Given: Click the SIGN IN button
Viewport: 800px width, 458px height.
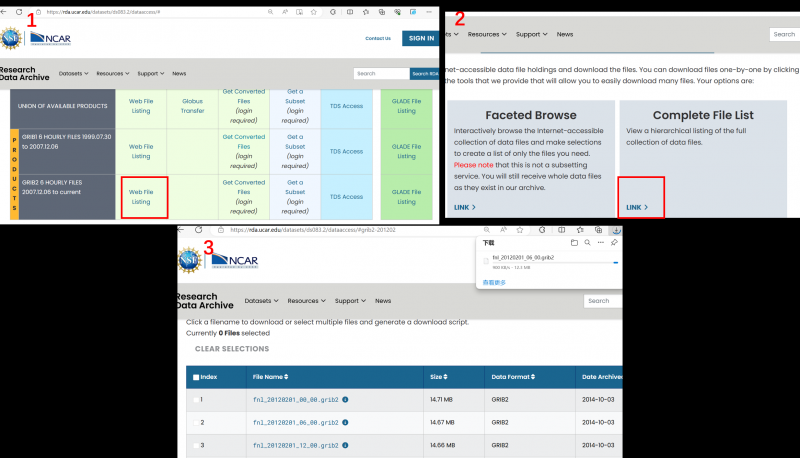Looking at the screenshot, I should (x=419, y=38).
